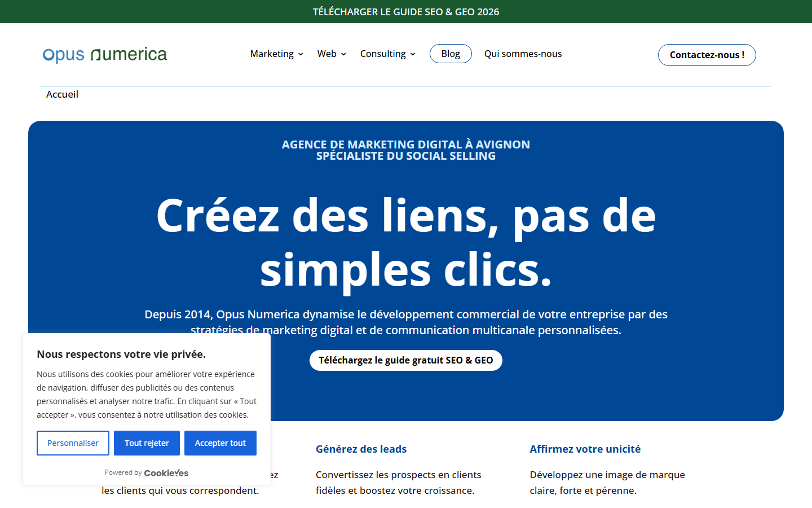
Task: Click the text "Développez une image de marque"
Action: pos(607,475)
